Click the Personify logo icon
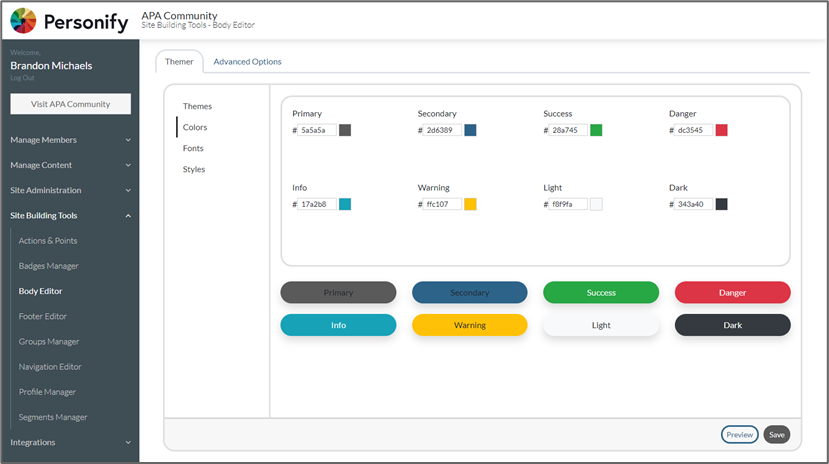Viewport: 829px width, 464px height. 23,21
